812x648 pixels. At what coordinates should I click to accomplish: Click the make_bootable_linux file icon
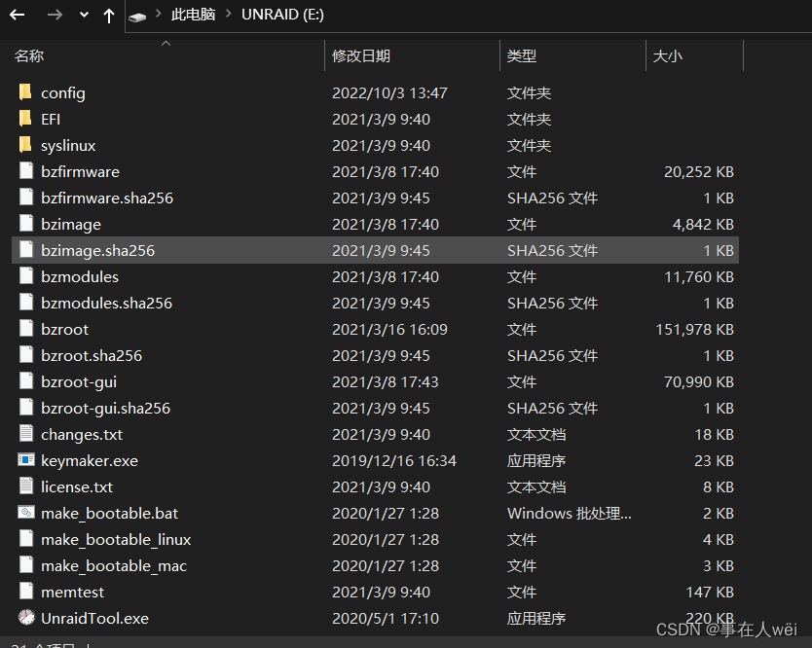point(26,539)
